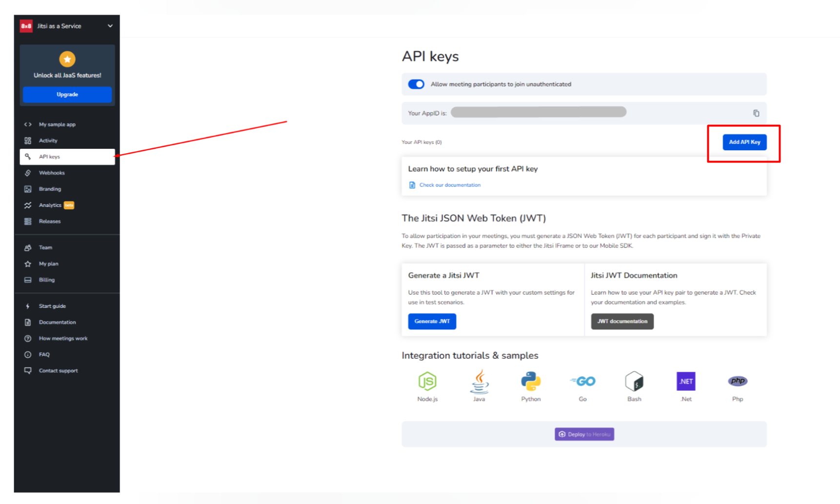The height and width of the screenshot is (504, 840).
Task: Toggle unauthenticated participant joining switch
Action: click(416, 84)
